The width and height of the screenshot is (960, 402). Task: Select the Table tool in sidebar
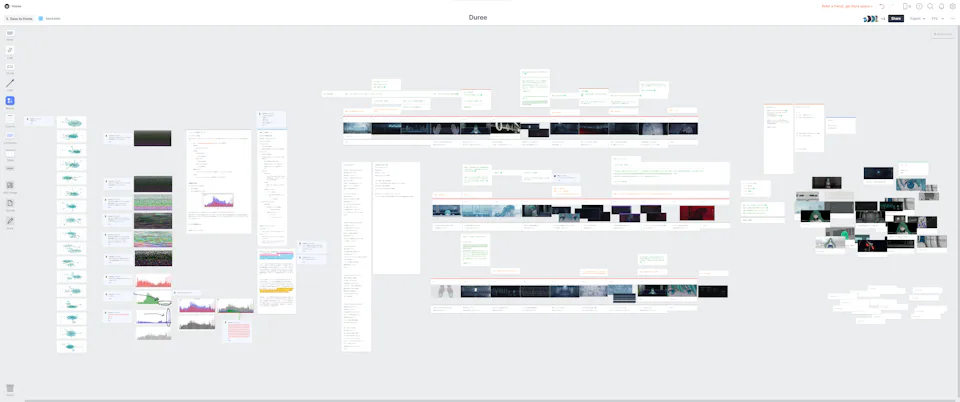[10, 154]
